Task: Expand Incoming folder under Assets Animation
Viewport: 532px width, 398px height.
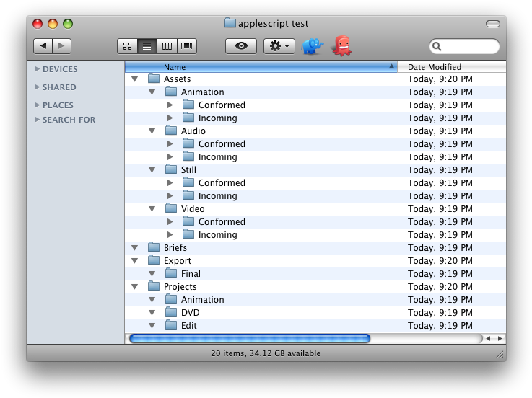Action: [x=170, y=118]
